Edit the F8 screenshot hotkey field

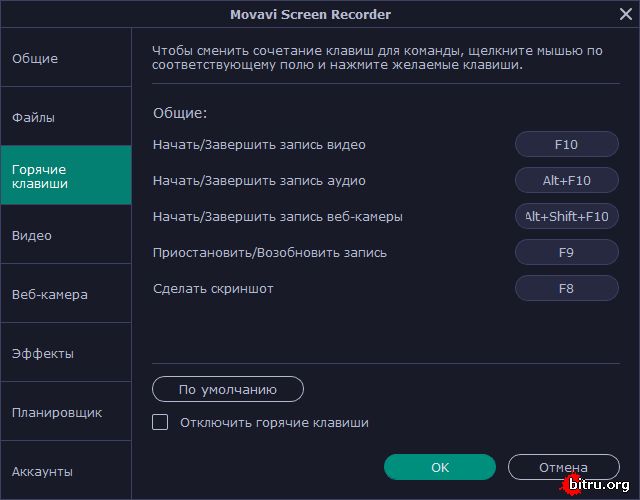tap(567, 288)
